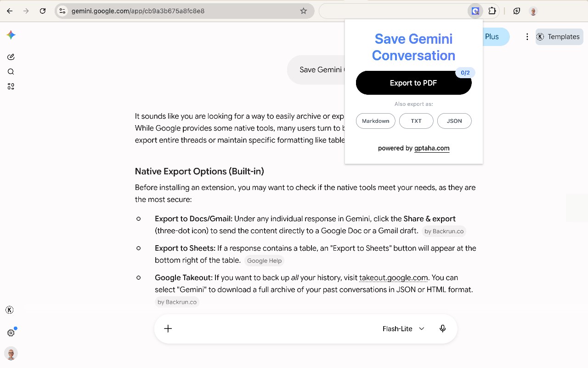
Task: Open the browser profile avatar in toolbar
Action: (533, 11)
